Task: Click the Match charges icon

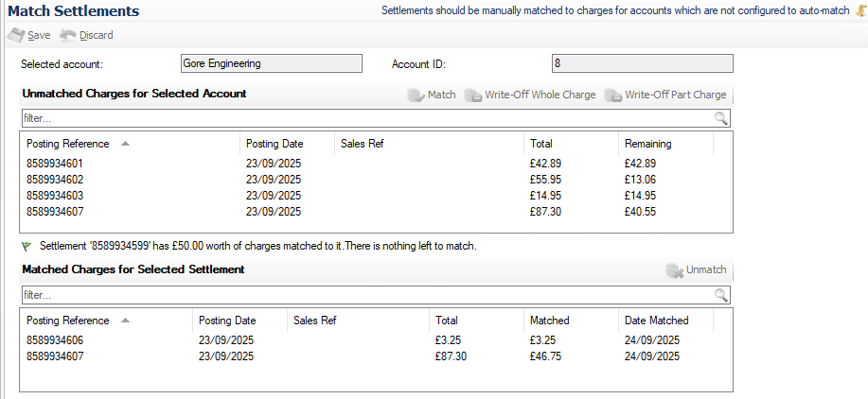Action: coord(416,95)
